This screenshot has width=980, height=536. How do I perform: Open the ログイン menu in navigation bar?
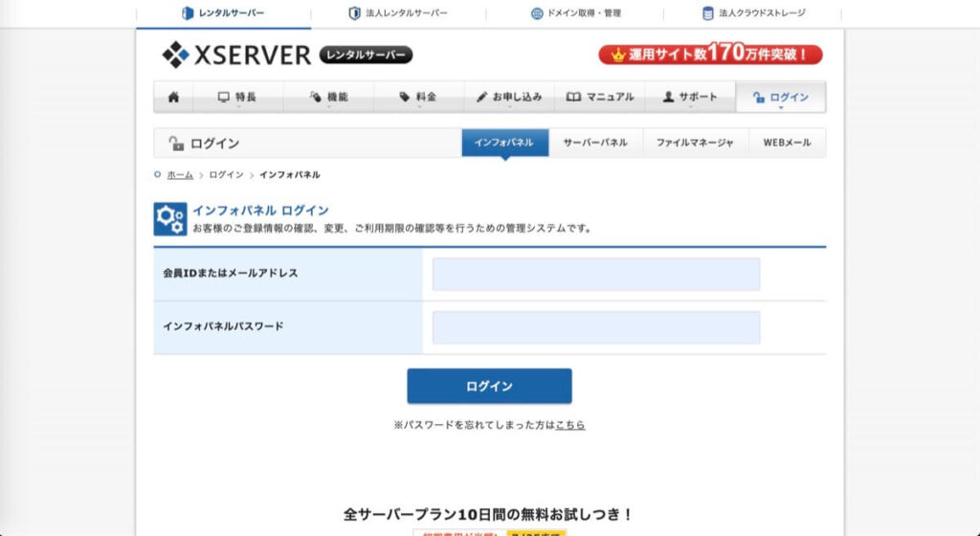coord(781,97)
